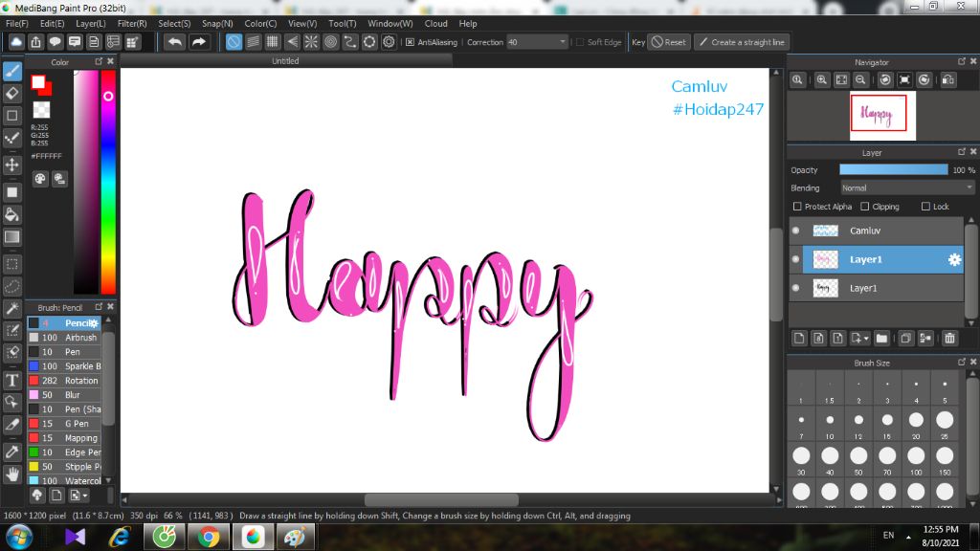The width and height of the screenshot is (980, 551).
Task: Enable vanishing point snap
Action: pyautogui.click(x=292, y=42)
